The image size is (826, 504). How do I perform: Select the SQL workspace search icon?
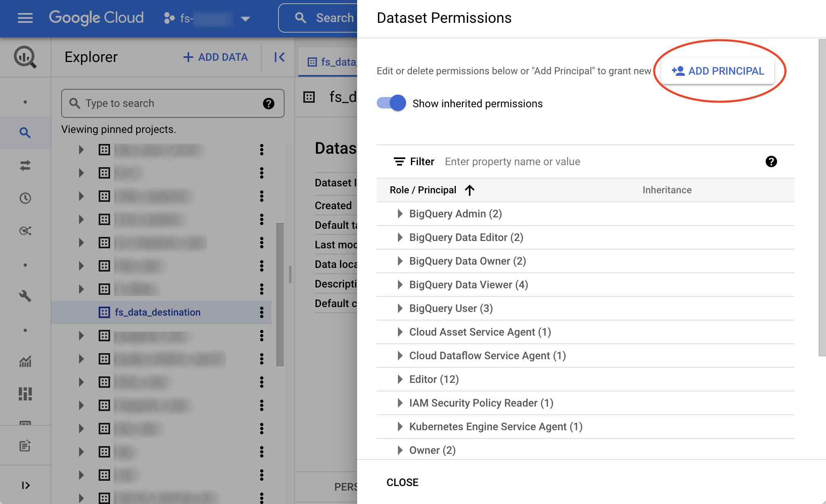(x=25, y=133)
